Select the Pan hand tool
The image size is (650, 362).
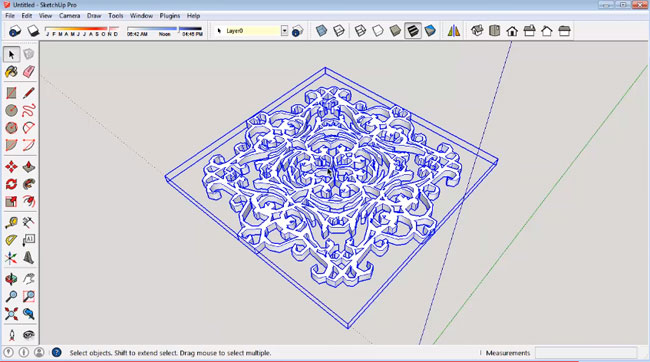29,279
